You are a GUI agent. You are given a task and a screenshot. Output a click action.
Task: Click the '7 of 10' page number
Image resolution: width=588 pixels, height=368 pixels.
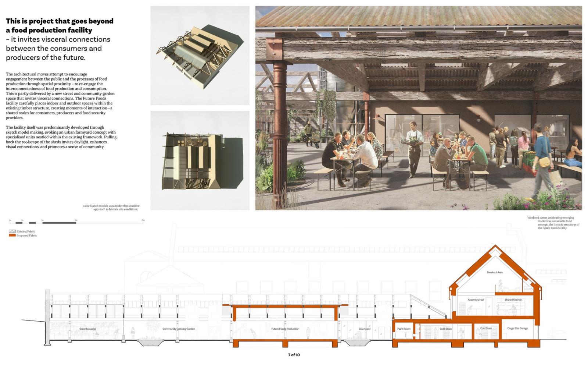pyautogui.click(x=294, y=355)
